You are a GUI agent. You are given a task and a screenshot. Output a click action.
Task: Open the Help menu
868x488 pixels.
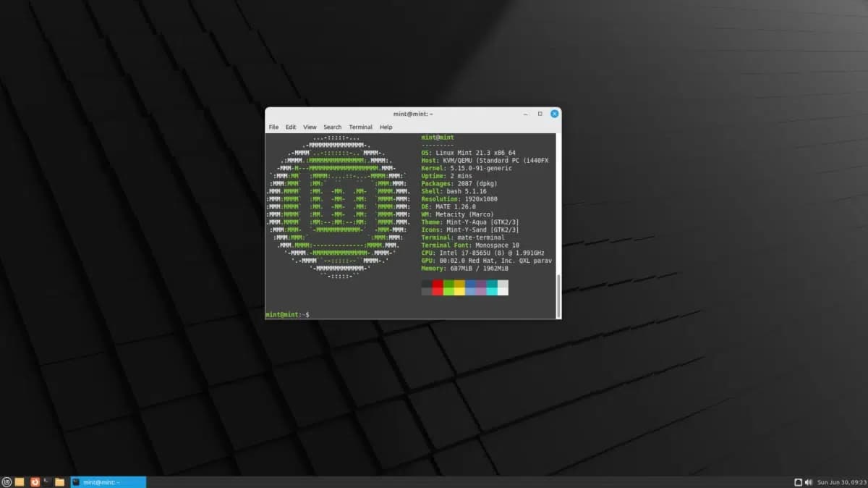(386, 127)
